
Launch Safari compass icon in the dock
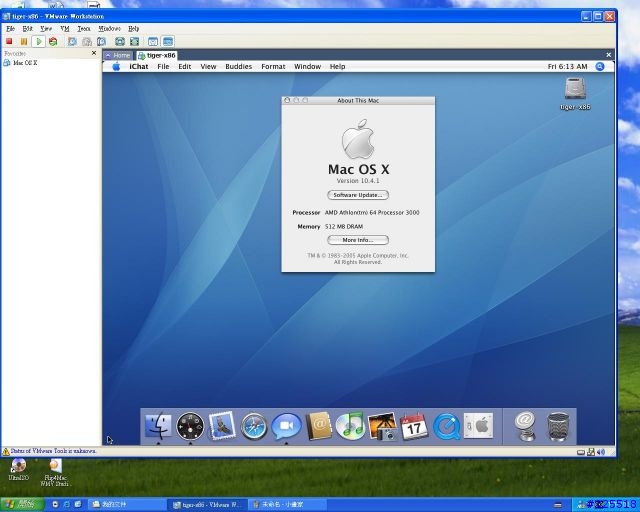click(x=254, y=427)
